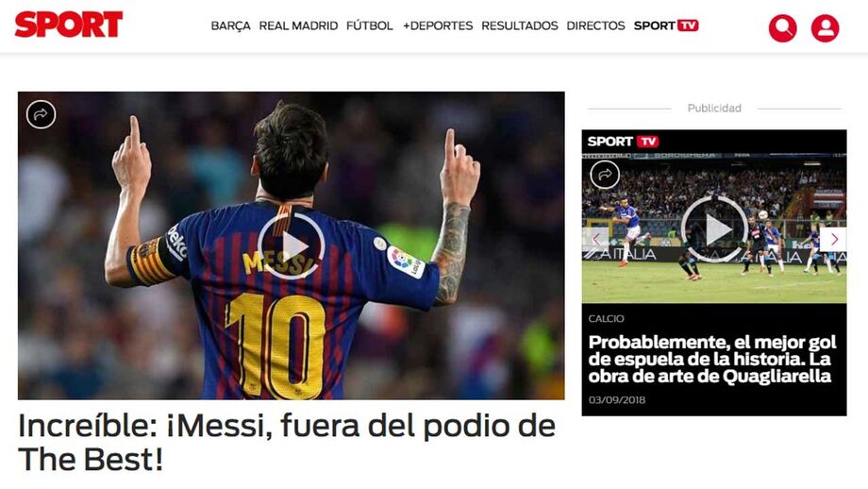This screenshot has height=489, width=868.
Task: Go to previous video in Sport TV carousel
Action: click(x=595, y=239)
